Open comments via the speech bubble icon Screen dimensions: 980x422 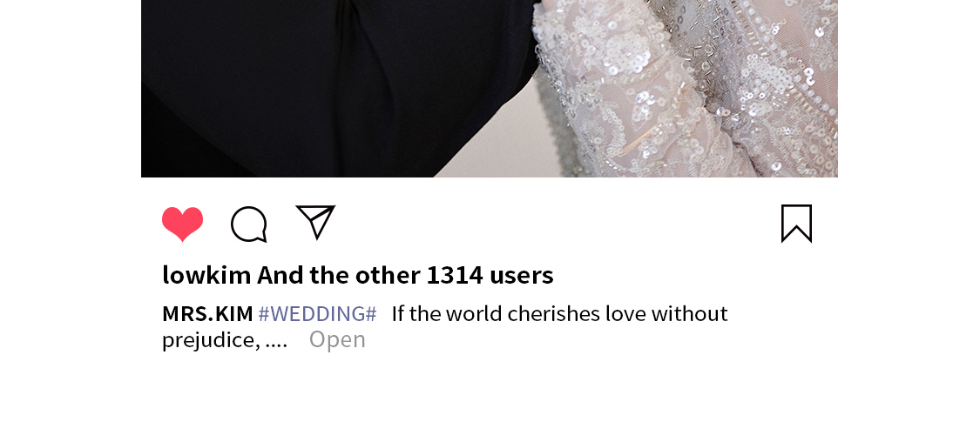tap(249, 224)
